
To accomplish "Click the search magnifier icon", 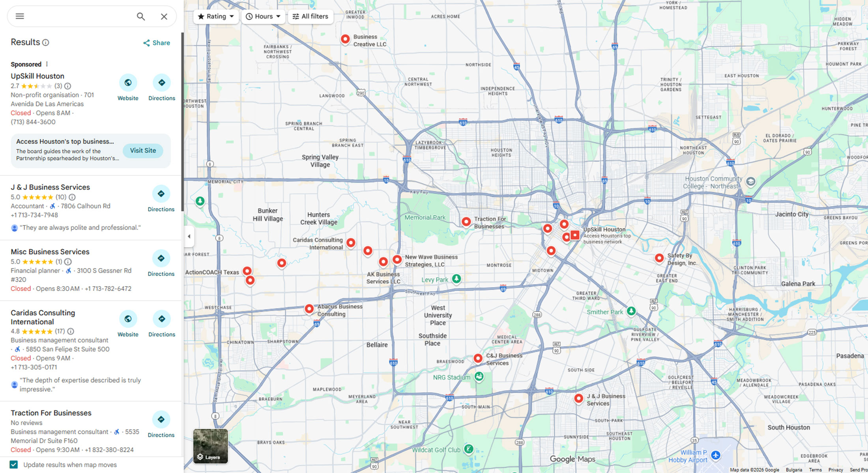I will tap(141, 16).
